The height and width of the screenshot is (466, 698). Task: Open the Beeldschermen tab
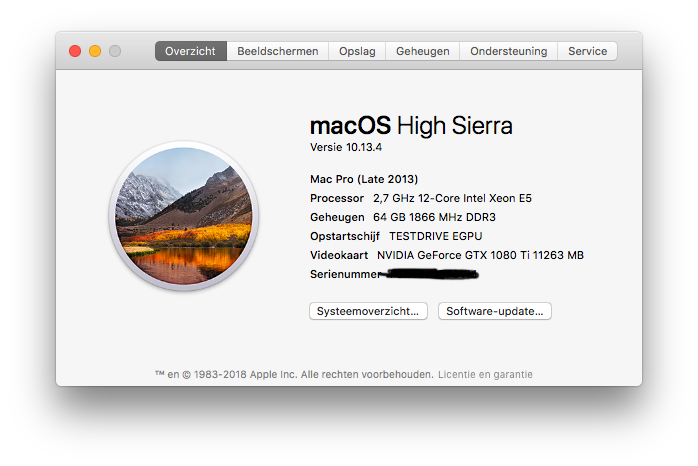[x=277, y=51]
